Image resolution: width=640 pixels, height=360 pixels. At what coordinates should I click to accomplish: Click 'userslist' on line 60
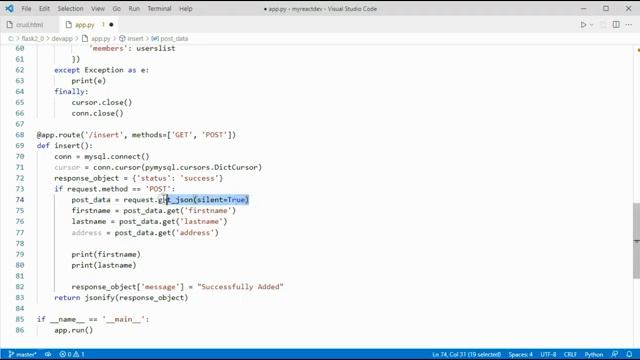click(x=156, y=49)
